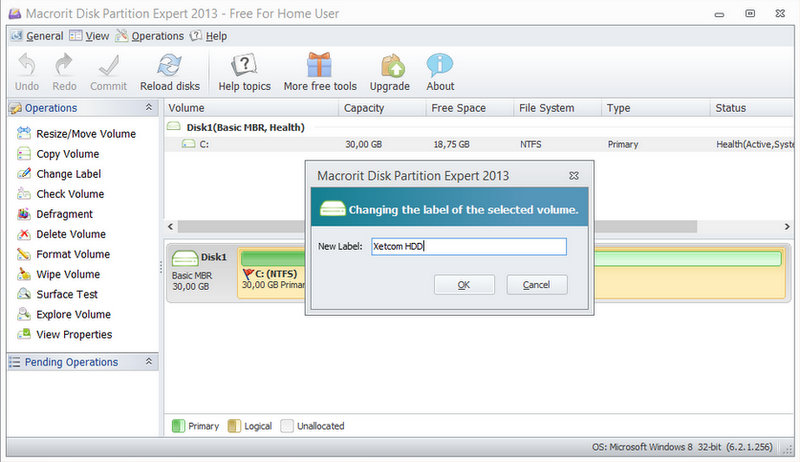Image resolution: width=800 pixels, height=462 pixels.
Task: Collapse the Pending Operations panel
Action: point(148,362)
